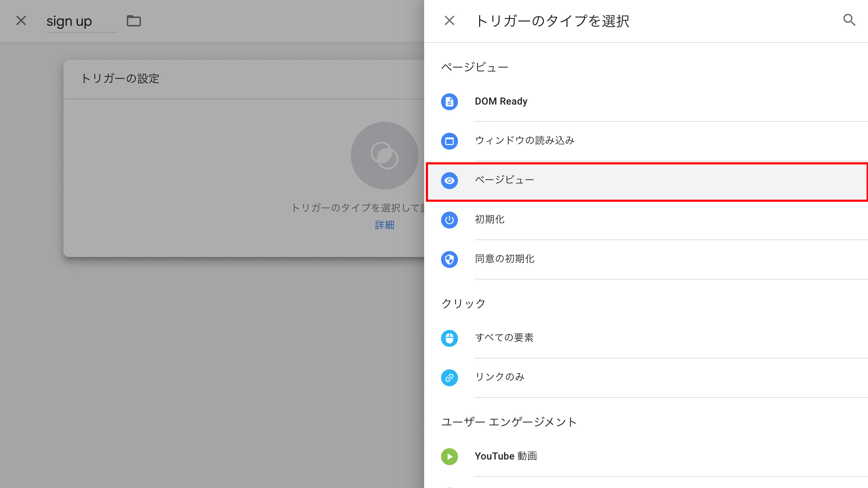This screenshot has width=868, height=488.
Task: Click the mouse icon for すべての要素
Action: [449, 338]
